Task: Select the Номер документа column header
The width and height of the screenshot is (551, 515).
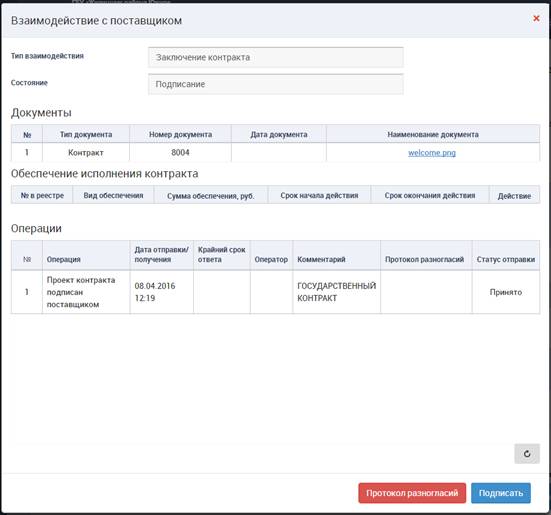Action: click(x=180, y=135)
